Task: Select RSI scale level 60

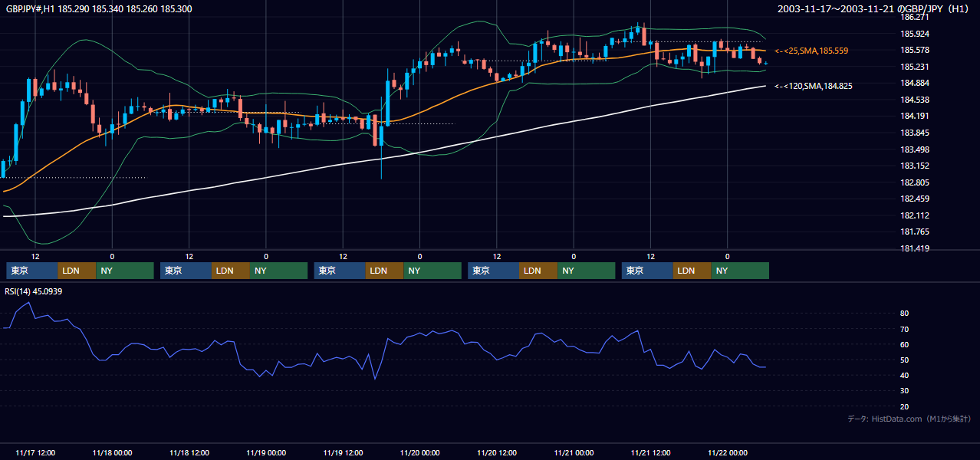Action: (x=905, y=344)
